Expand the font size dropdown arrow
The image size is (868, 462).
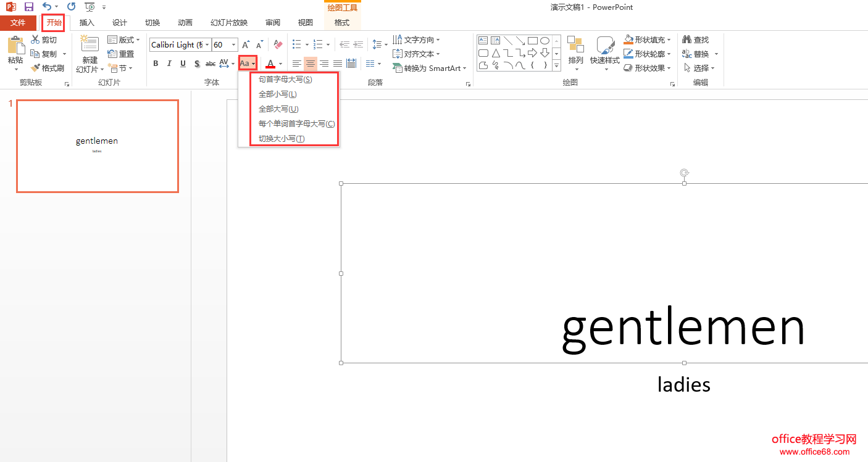pos(233,44)
